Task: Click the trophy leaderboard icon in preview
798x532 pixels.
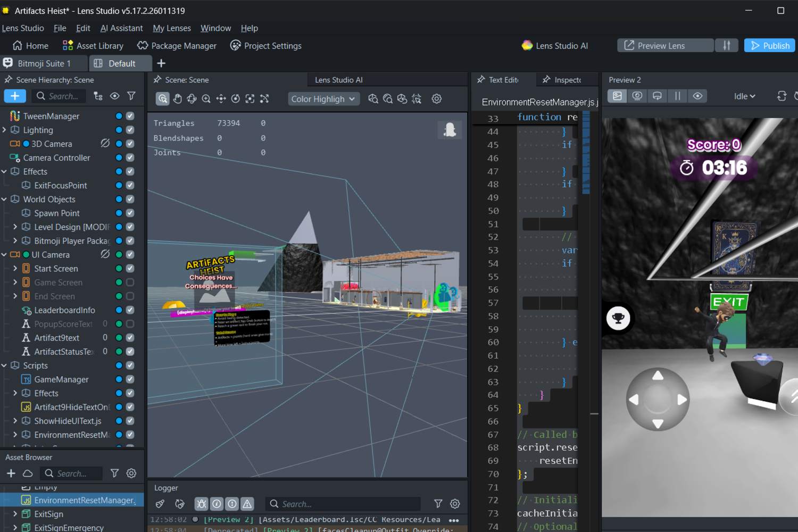Action: 618,318
